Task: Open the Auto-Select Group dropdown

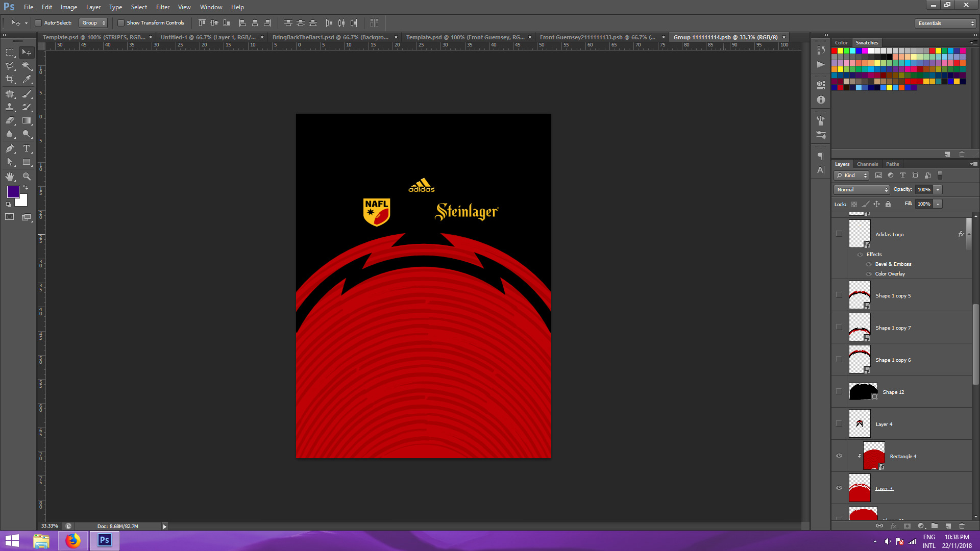Action: [x=93, y=23]
